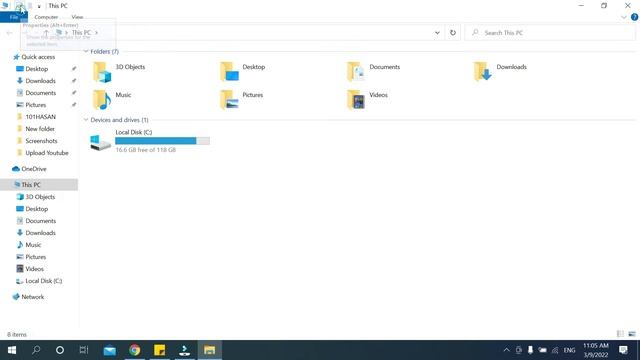Open the Computer ribbon tab
Image resolution: width=640 pixels, height=360 pixels.
click(x=46, y=17)
